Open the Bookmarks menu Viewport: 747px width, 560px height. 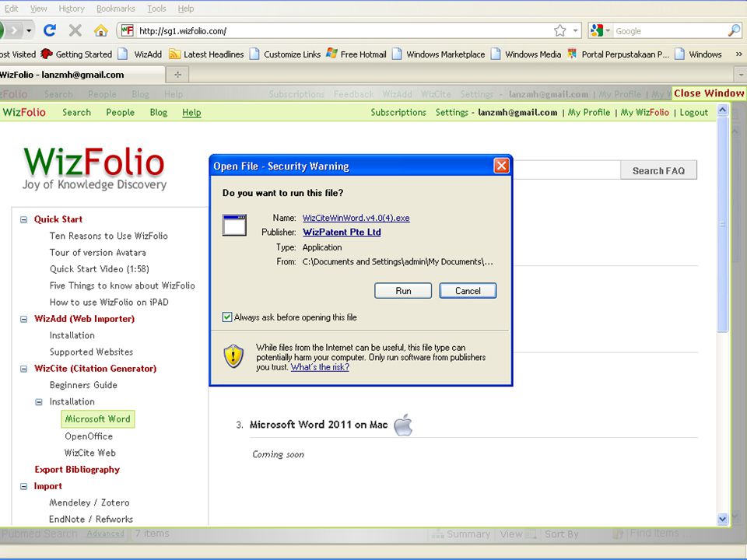click(116, 9)
